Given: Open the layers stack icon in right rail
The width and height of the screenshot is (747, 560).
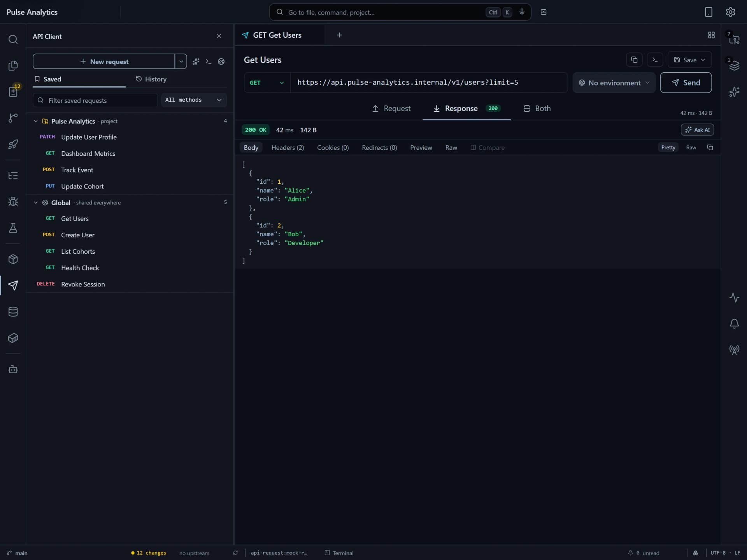Looking at the screenshot, I should tap(734, 65).
